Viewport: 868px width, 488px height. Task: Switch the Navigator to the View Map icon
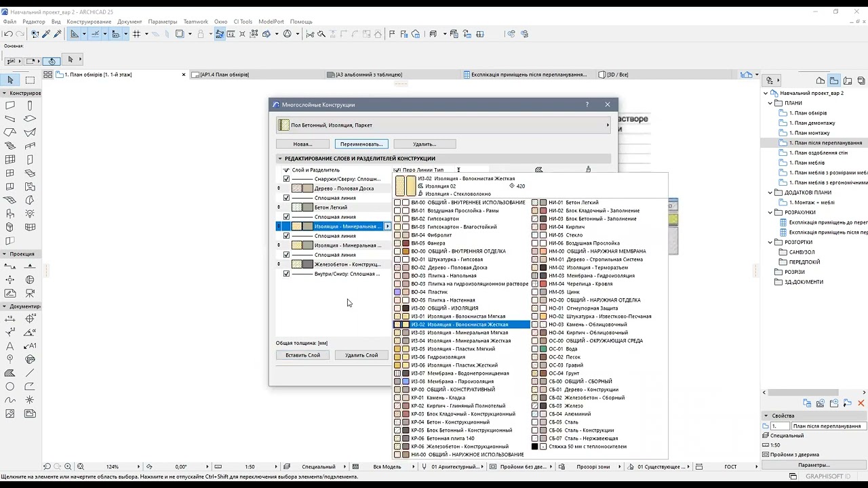(x=833, y=81)
